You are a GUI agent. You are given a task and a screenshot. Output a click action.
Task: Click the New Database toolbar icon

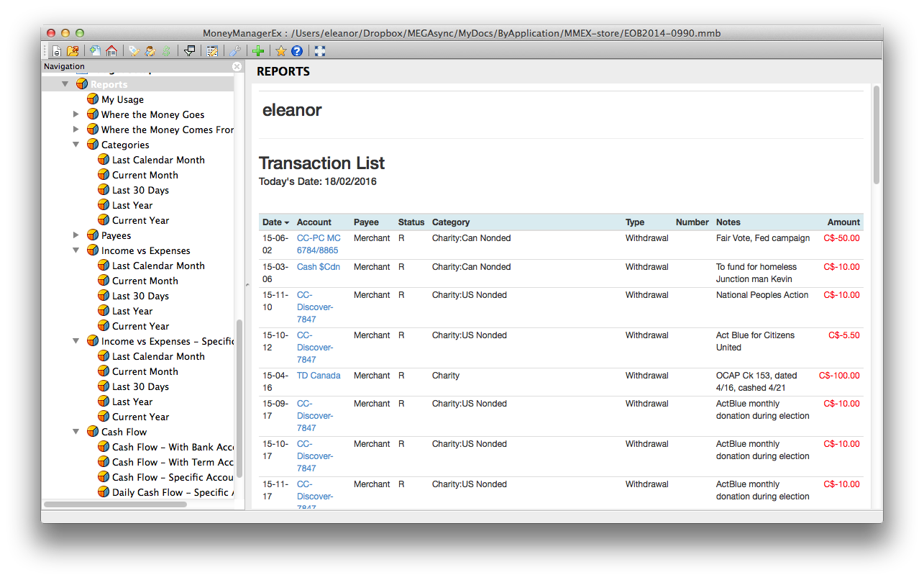tap(57, 51)
